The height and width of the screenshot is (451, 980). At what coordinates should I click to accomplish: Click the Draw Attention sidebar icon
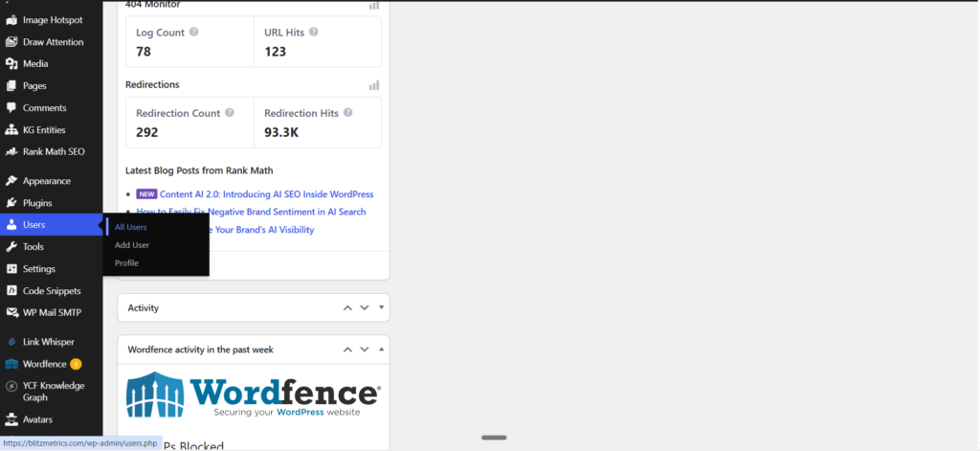(x=11, y=42)
